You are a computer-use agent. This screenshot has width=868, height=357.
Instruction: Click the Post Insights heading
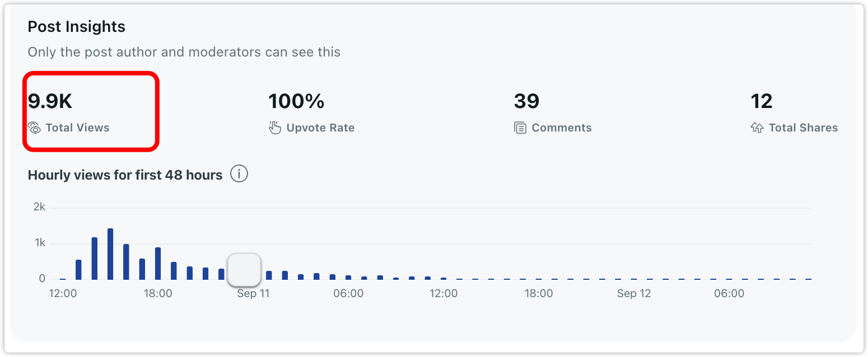[x=77, y=27]
